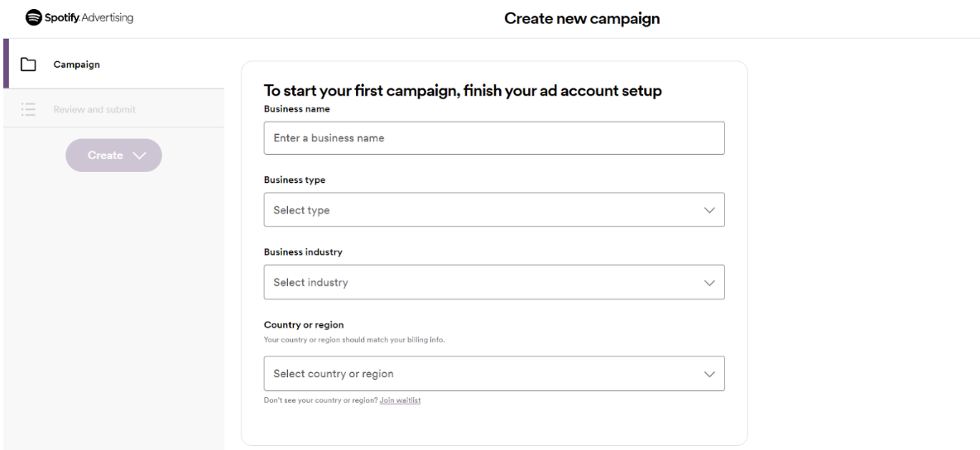Click the "Business industry" field label

(302, 251)
